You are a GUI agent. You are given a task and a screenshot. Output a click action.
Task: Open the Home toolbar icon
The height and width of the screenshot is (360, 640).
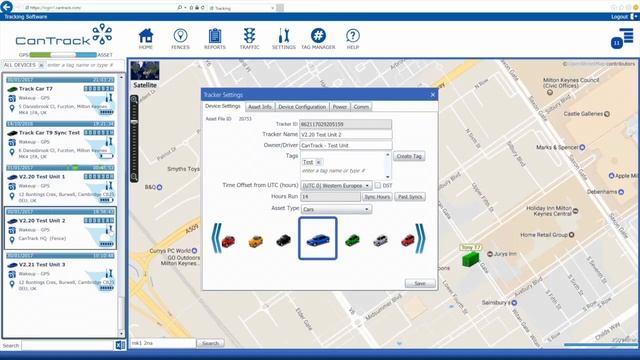(146, 39)
